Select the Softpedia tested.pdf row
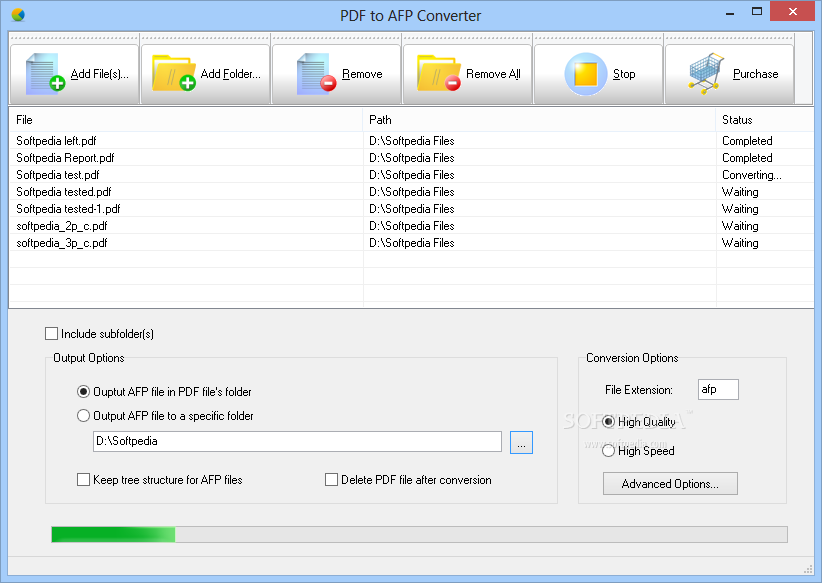The image size is (822, 583). (412, 192)
